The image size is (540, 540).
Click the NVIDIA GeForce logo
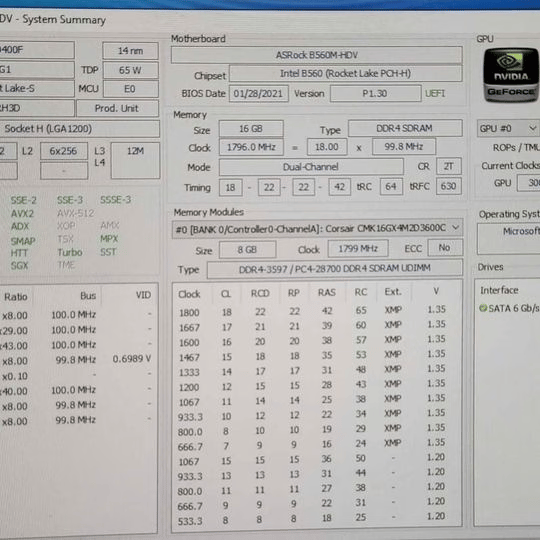click(x=511, y=75)
